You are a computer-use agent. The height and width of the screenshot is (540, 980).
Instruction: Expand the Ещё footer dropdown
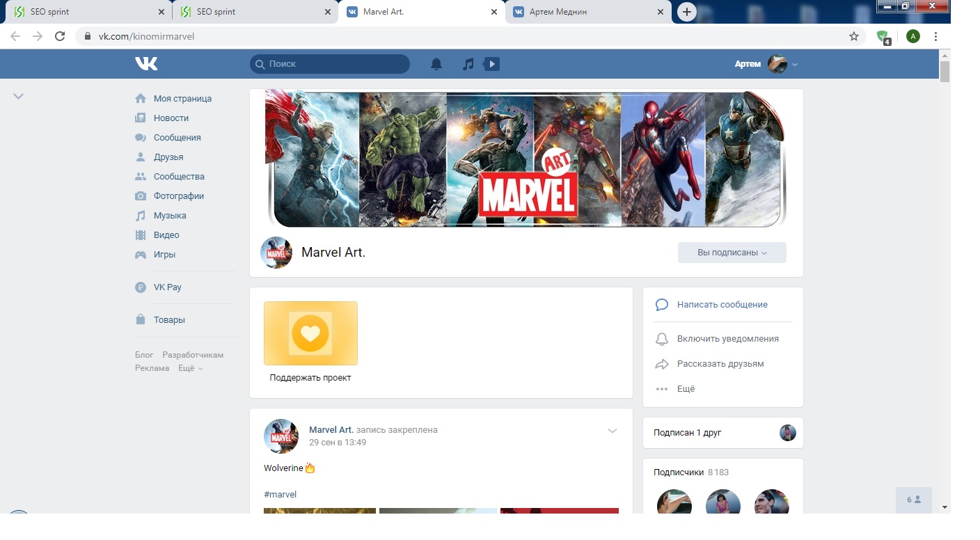(x=191, y=368)
